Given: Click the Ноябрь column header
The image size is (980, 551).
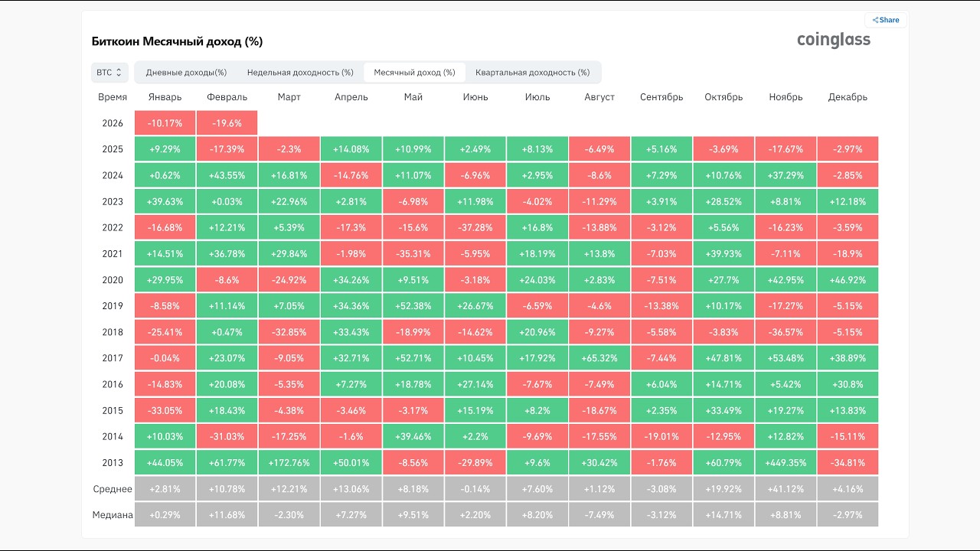Looking at the screenshot, I should tap(786, 97).
